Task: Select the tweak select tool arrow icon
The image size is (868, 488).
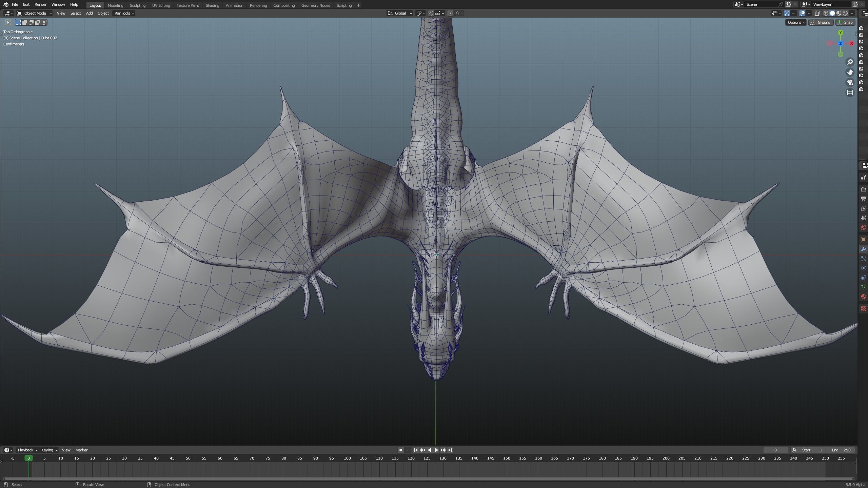Action: (x=8, y=22)
